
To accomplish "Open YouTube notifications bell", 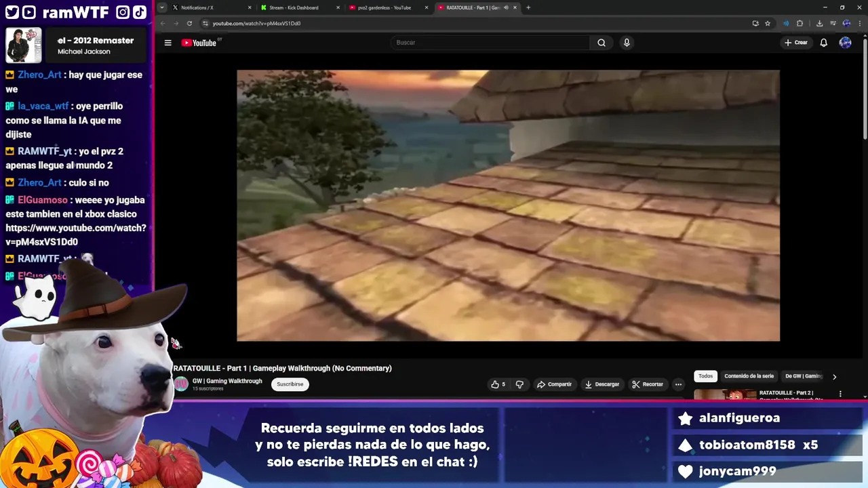I will tap(823, 43).
